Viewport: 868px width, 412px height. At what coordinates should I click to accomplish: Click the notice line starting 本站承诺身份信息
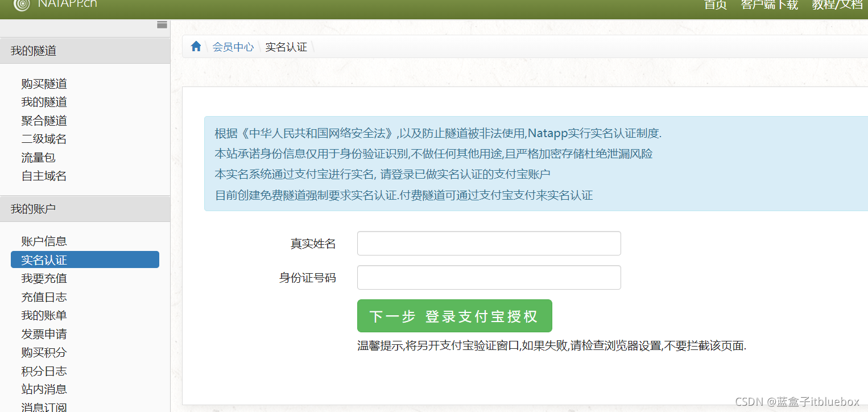(433, 154)
